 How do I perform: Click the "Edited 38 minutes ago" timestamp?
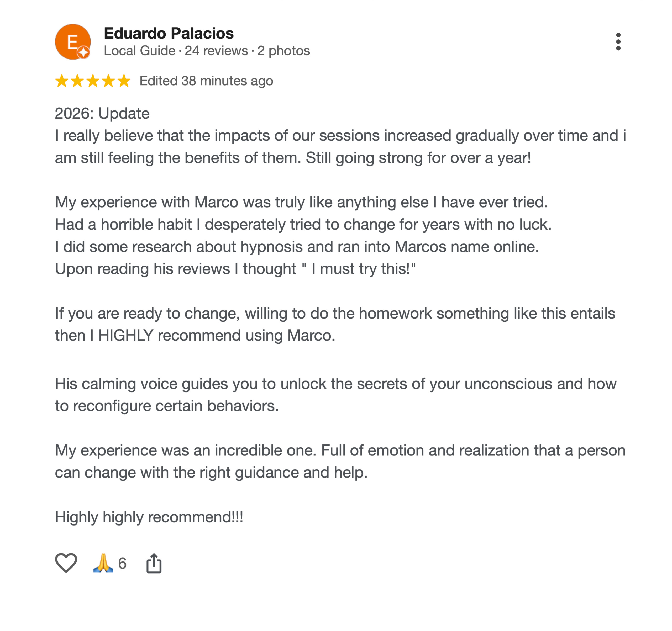[206, 81]
